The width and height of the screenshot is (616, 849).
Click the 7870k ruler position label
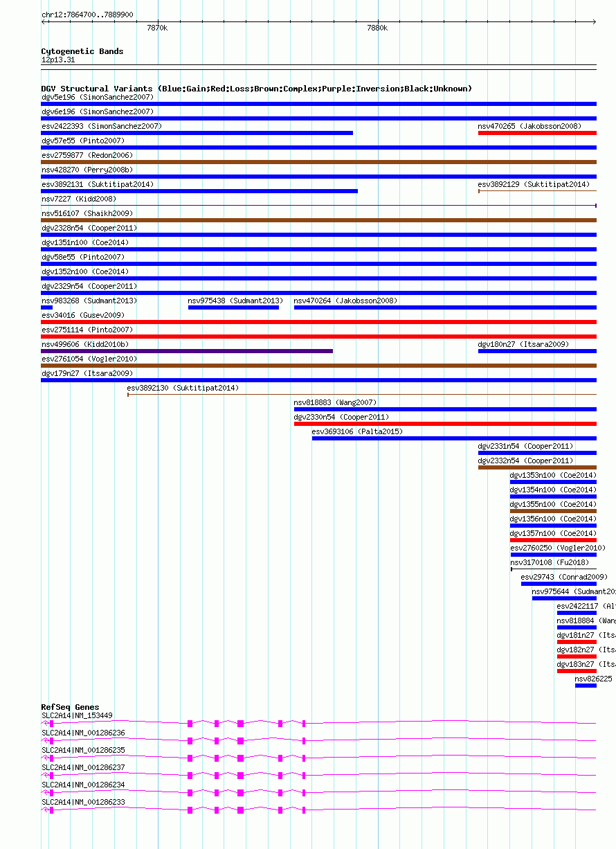(157, 28)
